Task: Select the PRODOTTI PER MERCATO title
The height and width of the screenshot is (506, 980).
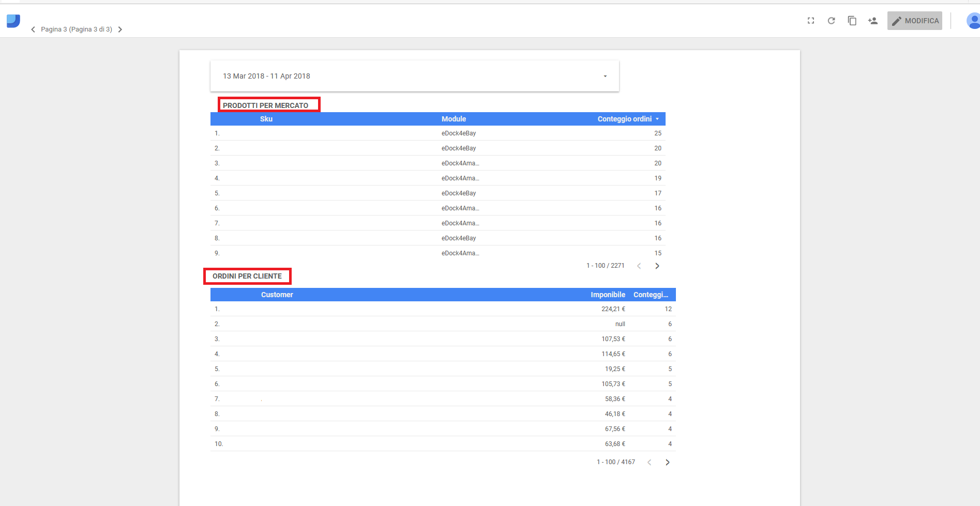Action: coord(266,105)
